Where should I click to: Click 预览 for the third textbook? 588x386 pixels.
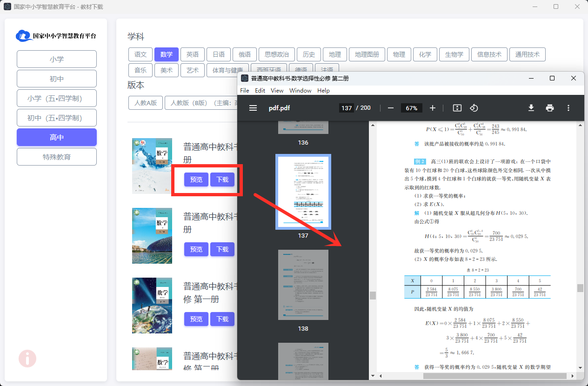pyautogui.click(x=196, y=319)
